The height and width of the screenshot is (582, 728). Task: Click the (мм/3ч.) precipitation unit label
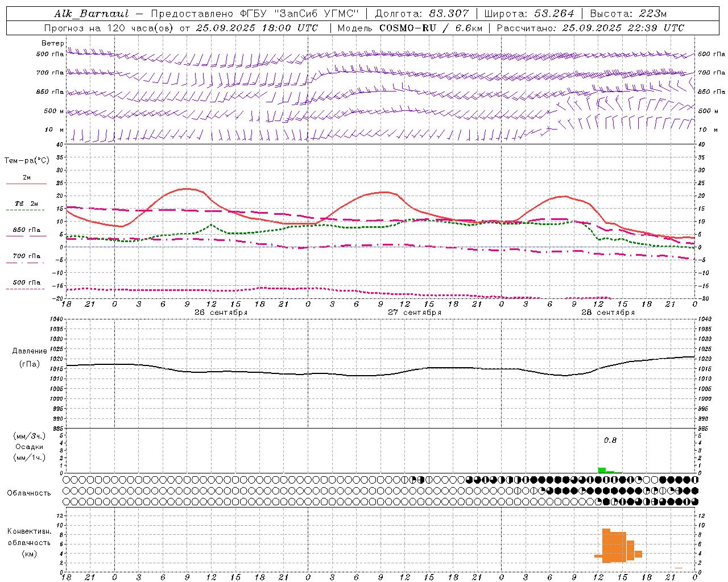[x=30, y=436]
